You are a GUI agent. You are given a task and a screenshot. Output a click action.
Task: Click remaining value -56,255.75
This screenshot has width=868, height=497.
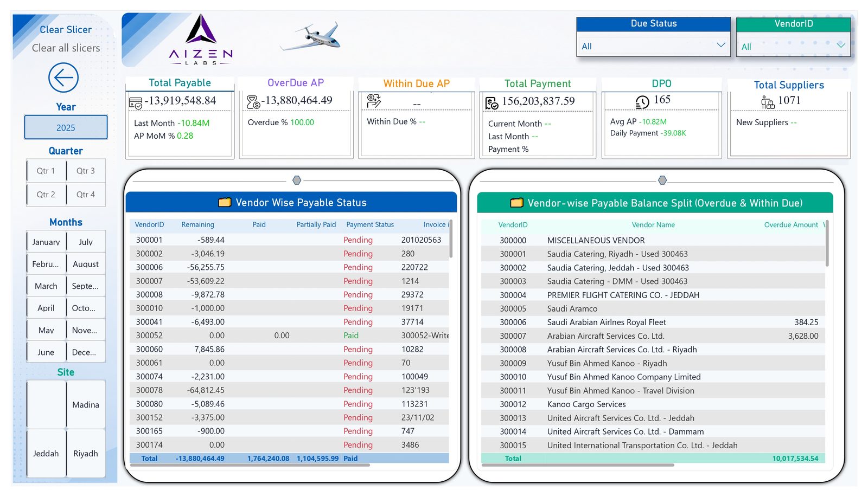coord(206,267)
